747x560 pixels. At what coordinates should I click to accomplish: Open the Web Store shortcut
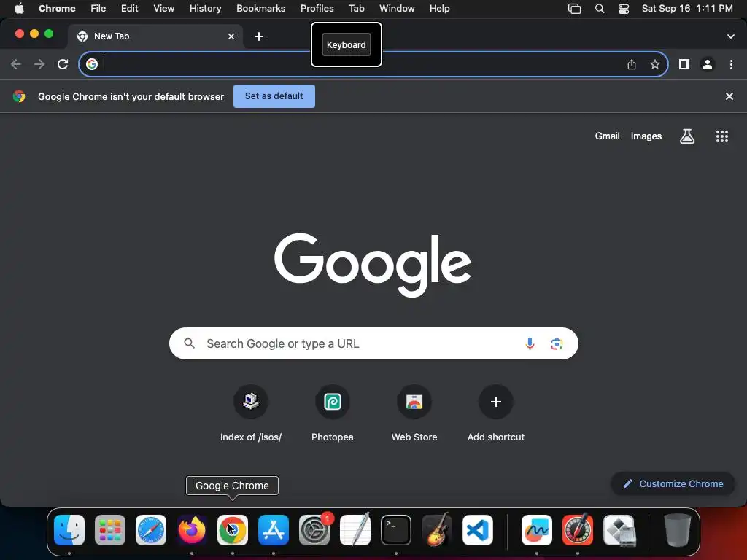[x=414, y=413]
